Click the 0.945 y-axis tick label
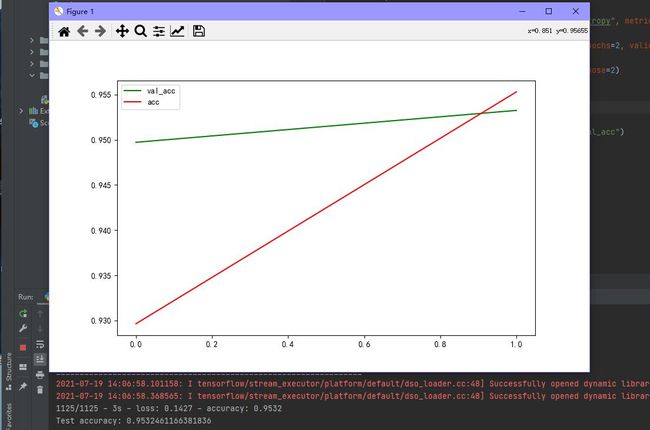 coord(101,185)
